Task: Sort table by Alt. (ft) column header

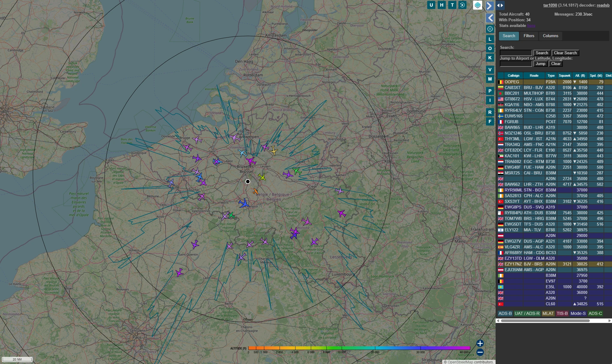Action: 580,76
